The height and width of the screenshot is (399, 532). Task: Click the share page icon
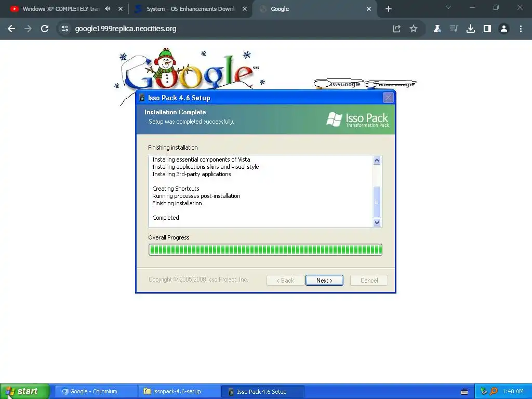(396, 29)
